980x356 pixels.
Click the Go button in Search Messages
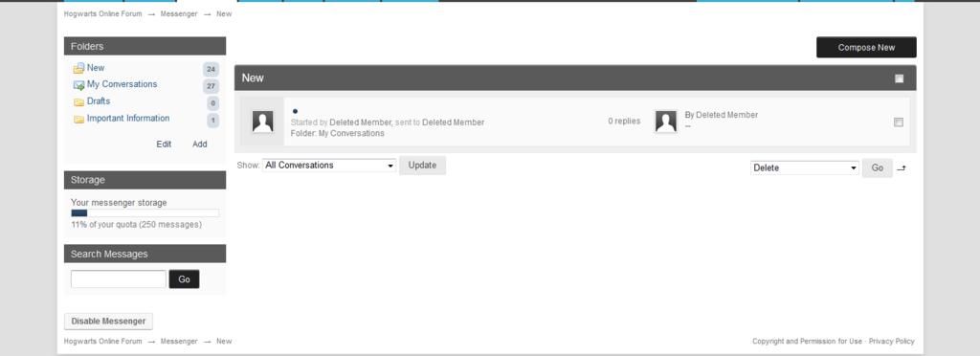(184, 279)
